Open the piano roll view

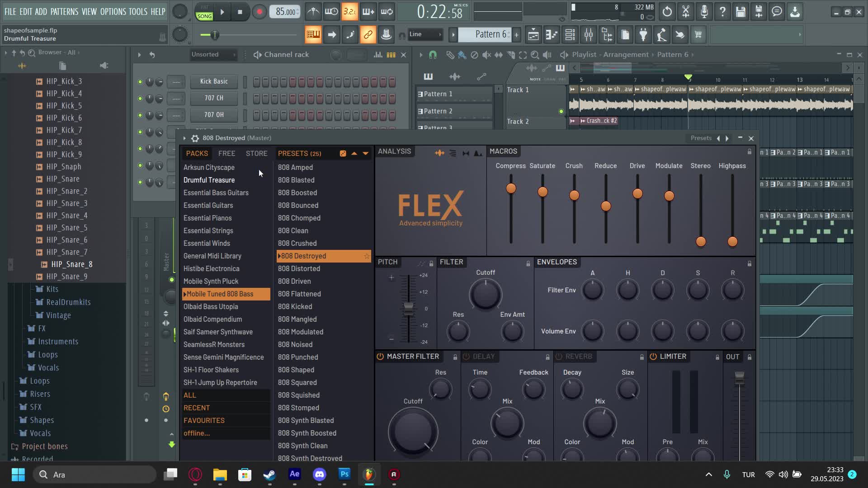coord(552,35)
